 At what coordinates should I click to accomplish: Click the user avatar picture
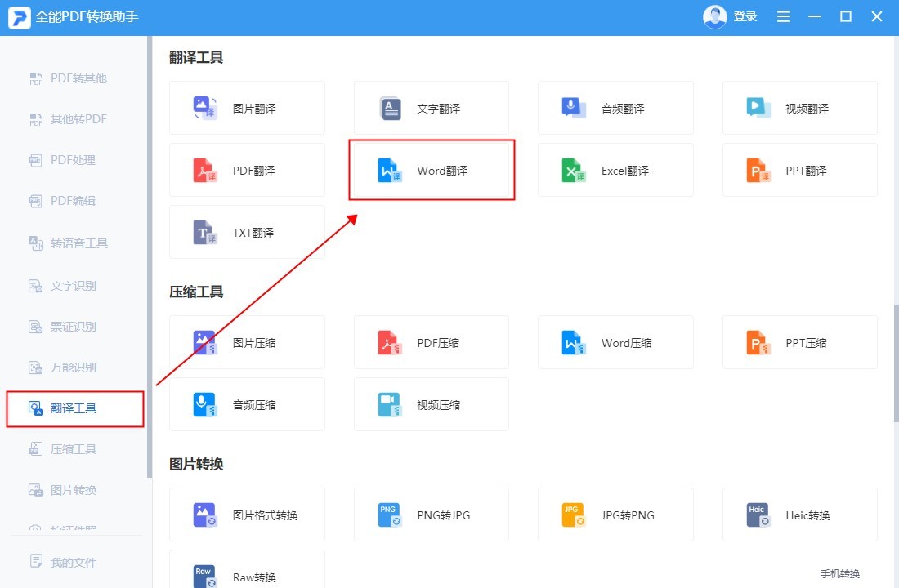point(715,17)
